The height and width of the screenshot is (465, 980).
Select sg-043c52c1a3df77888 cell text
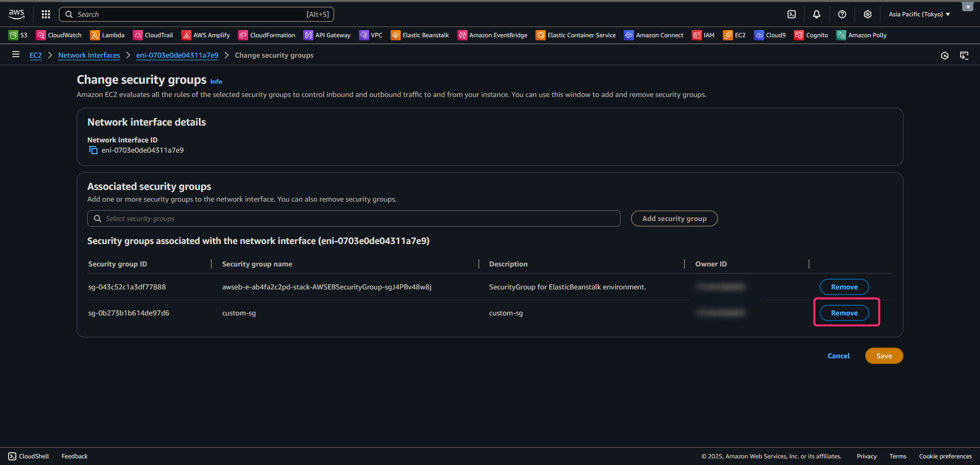tap(127, 287)
